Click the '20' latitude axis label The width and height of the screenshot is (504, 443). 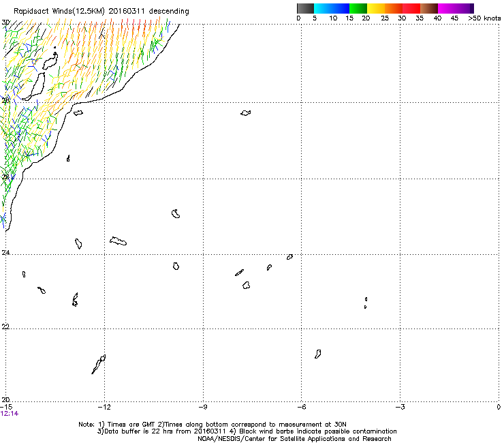[5, 399]
